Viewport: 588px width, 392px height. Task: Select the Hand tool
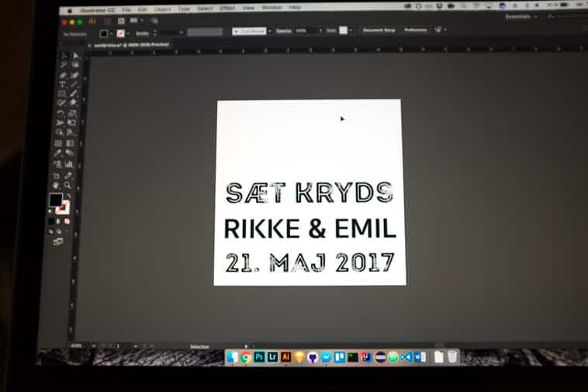pos(56,186)
